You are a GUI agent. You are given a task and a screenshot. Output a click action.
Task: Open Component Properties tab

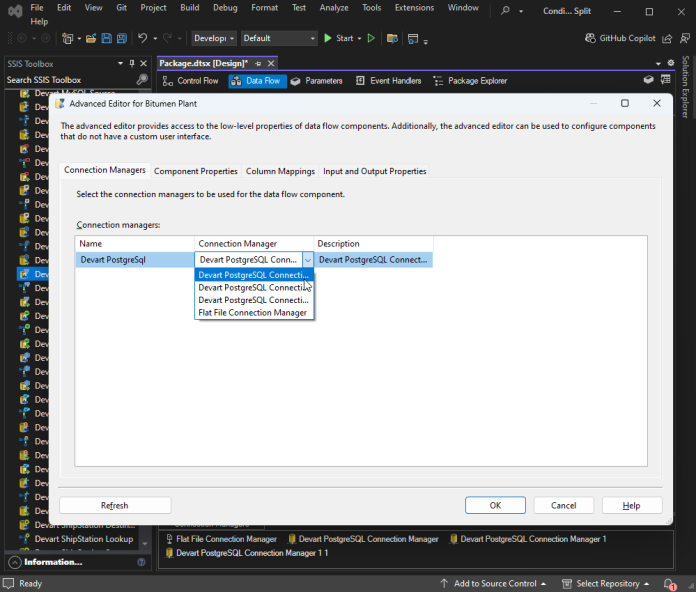pyautogui.click(x=196, y=171)
